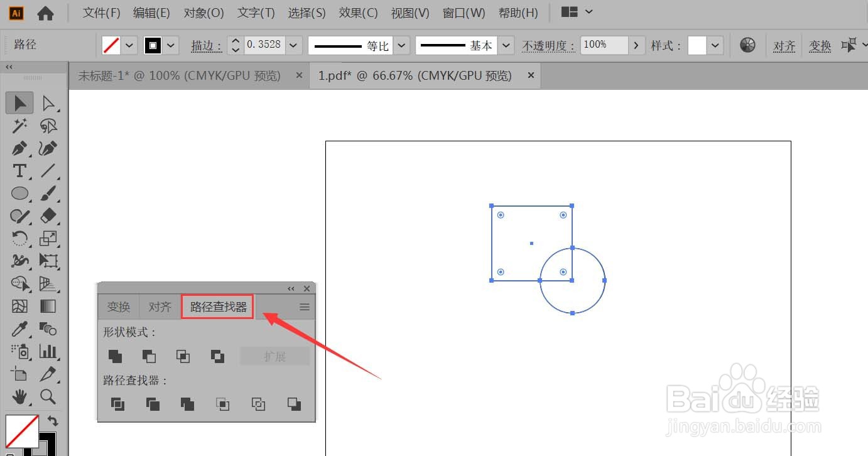Open 等比 width profile dropdown
Viewport: 868px width, 456px height.
click(402, 45)
